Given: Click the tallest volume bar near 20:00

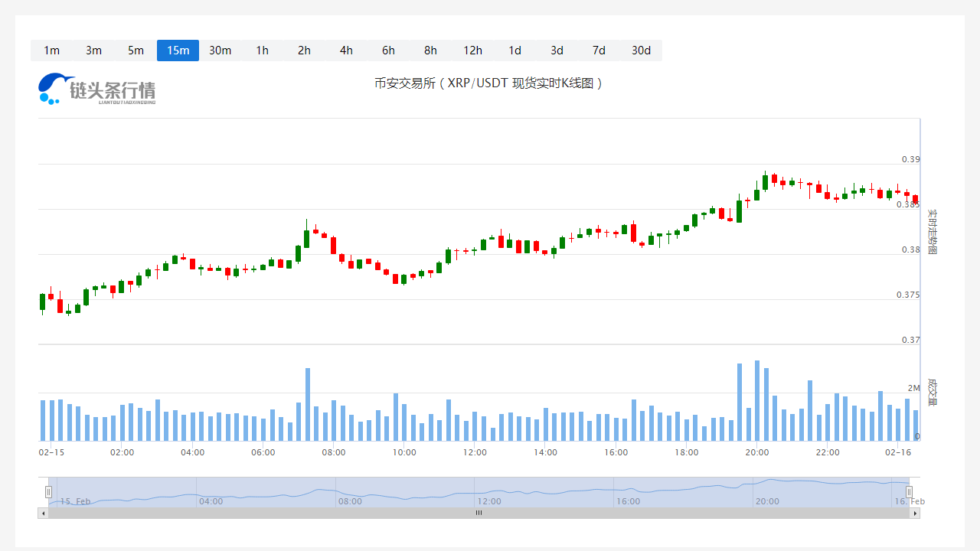Looking at the screenshot, I should (x=757, y=400).
